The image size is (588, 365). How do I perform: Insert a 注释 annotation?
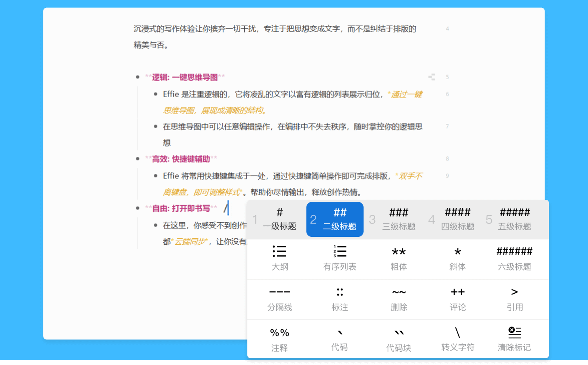[x=279, y=340]
